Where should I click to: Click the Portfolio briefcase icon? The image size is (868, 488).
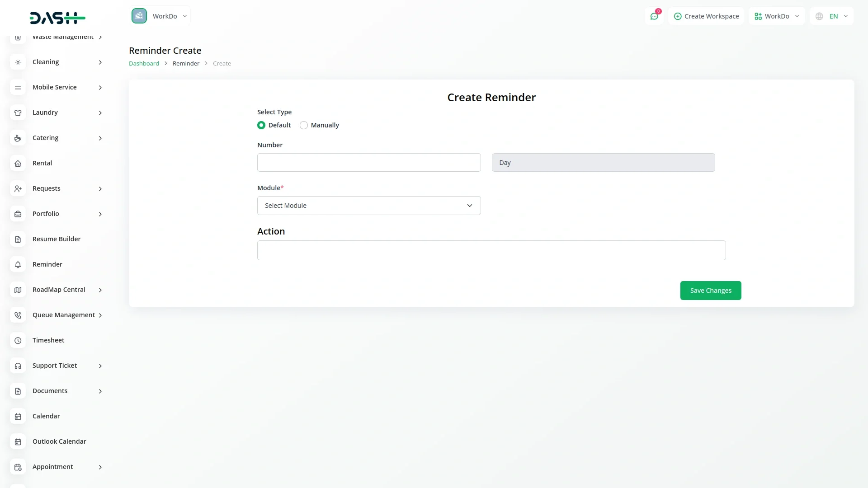click(18, 214)
